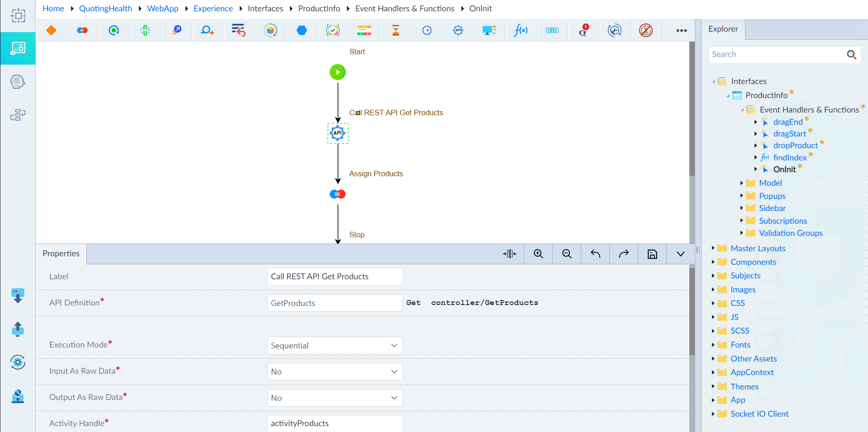Select the Explorer tab
This screenshot has height=432, width=868.
723,29
